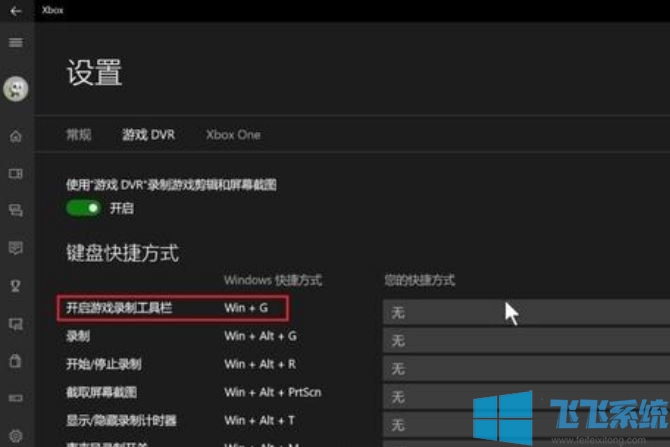Open the connect-device icon below the trophy
The height and width of the screenshot is (447, 670).
pos(15,322)
